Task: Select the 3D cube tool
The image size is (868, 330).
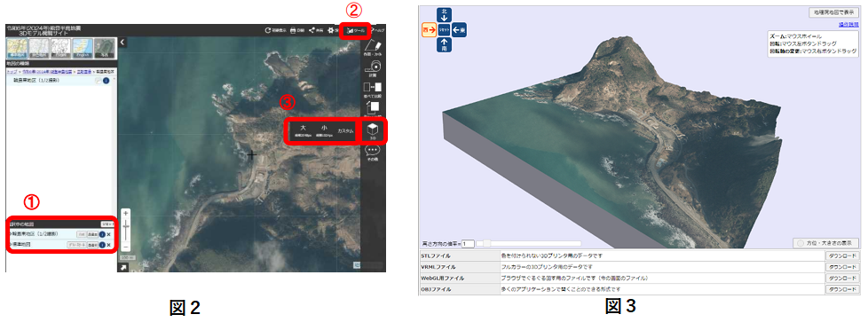Action: (373, 132)
